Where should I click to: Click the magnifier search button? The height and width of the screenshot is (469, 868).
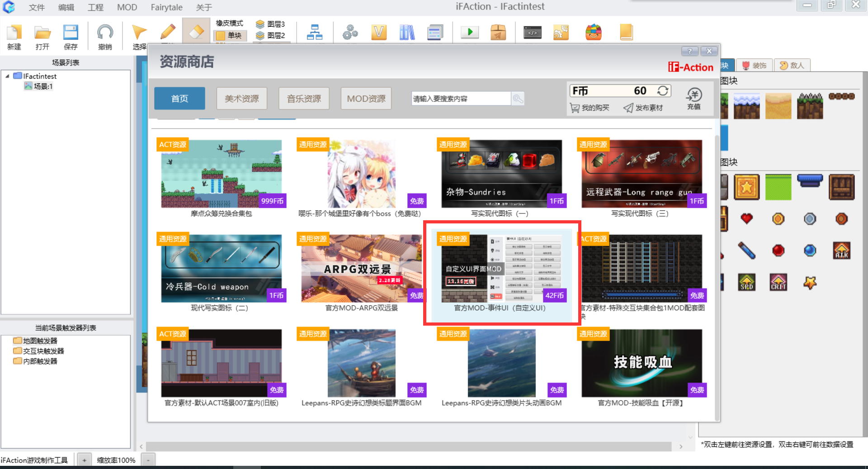coord(518,99)
